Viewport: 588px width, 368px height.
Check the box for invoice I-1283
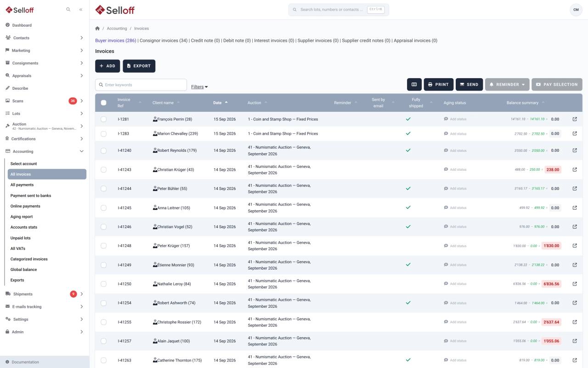click(x=103, y=134)
